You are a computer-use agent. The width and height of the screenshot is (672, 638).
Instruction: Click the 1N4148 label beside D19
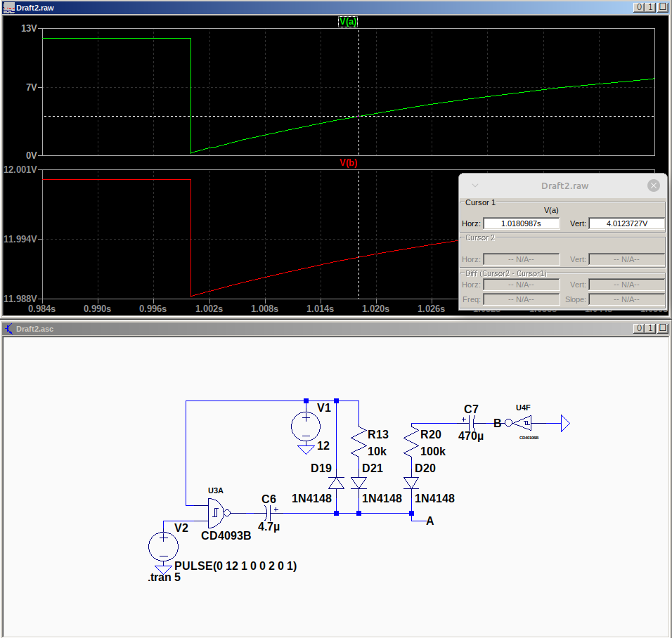[311, 498]
